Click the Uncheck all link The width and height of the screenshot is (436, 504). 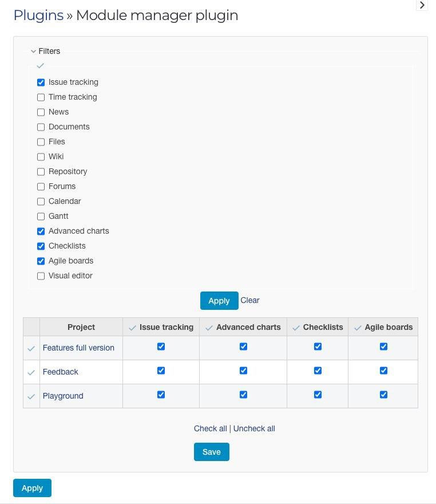[x=253, y=428]
